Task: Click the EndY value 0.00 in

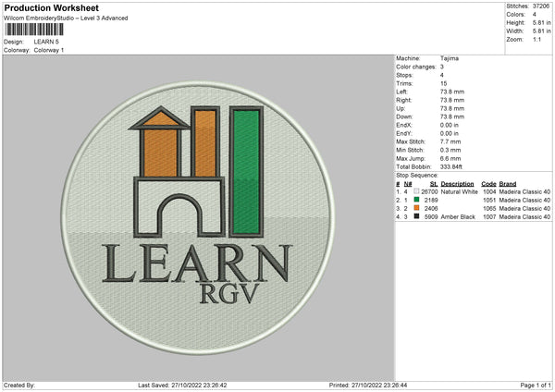Action: 450,133
